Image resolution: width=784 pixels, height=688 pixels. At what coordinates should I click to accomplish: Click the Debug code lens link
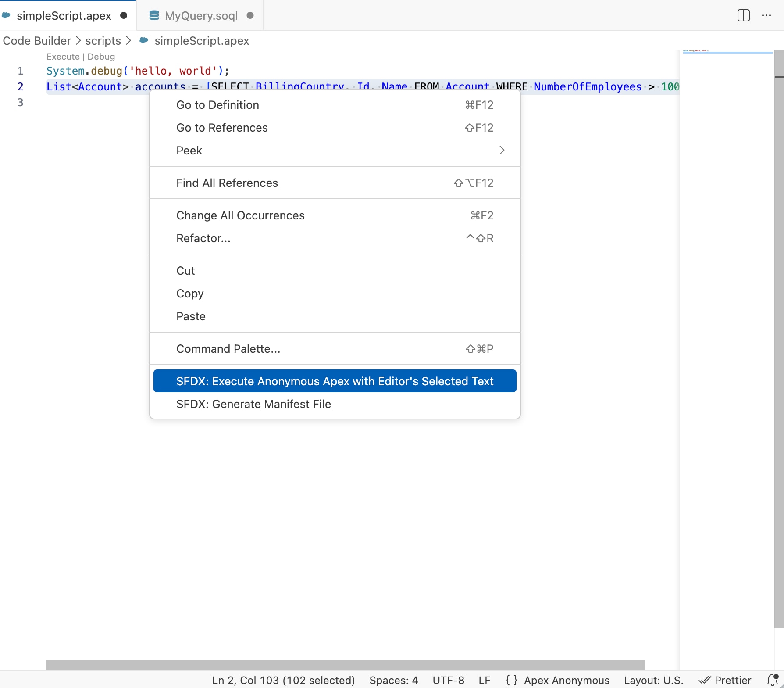[x=101, y=57]
